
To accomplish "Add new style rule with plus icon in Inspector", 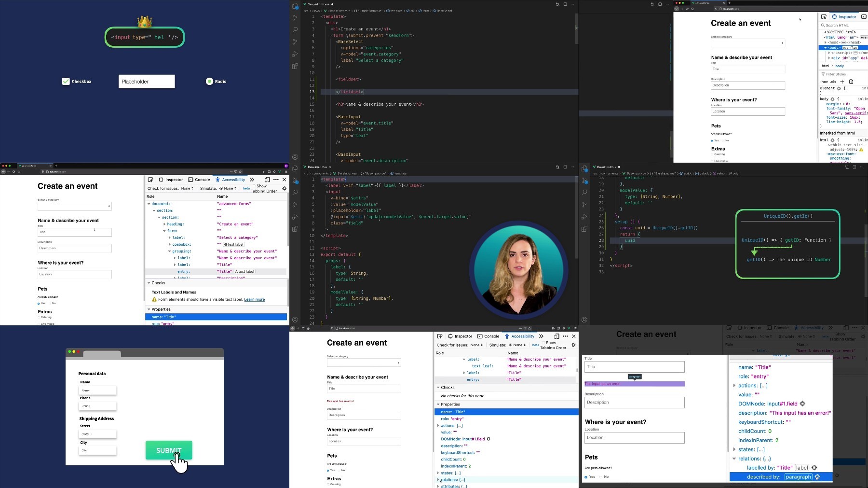I will 842,82.
